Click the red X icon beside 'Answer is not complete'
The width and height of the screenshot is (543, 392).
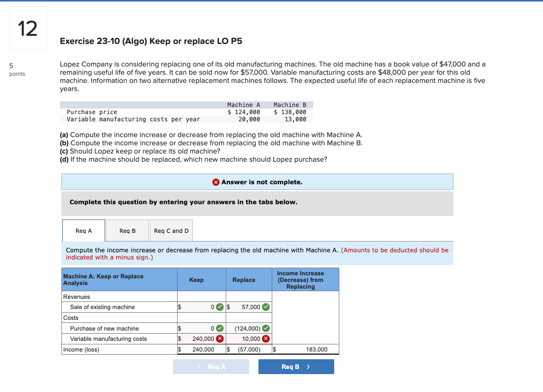216,182
